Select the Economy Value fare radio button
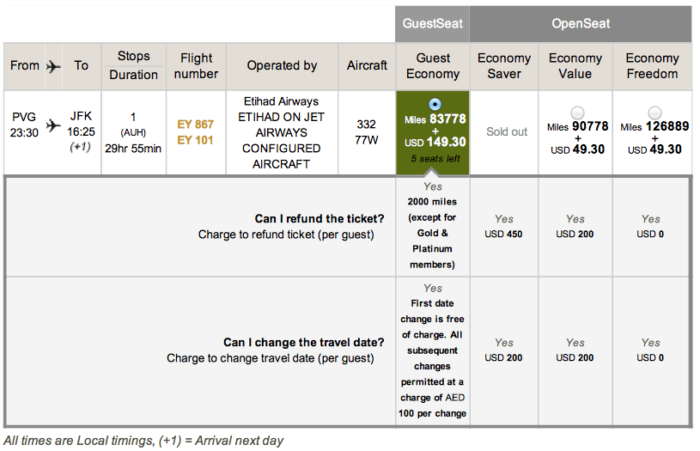 pyautogui.click(x=577, y=112)
